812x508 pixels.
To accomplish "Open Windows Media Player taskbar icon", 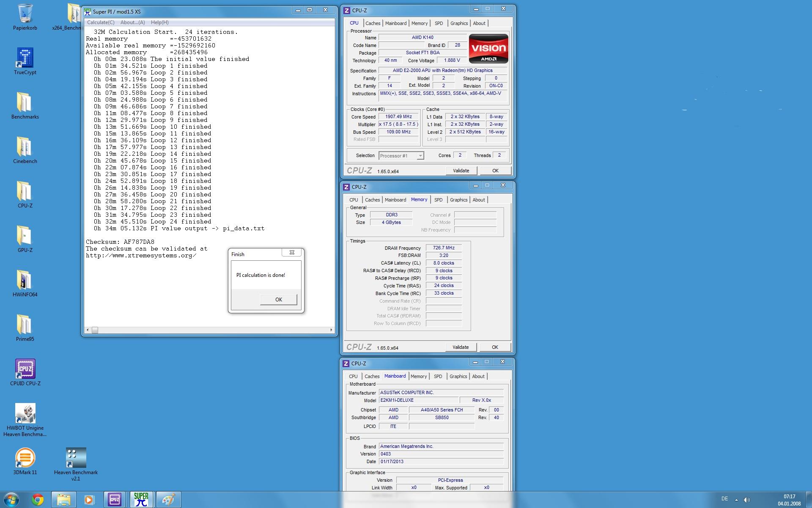I will click(89, 500).
